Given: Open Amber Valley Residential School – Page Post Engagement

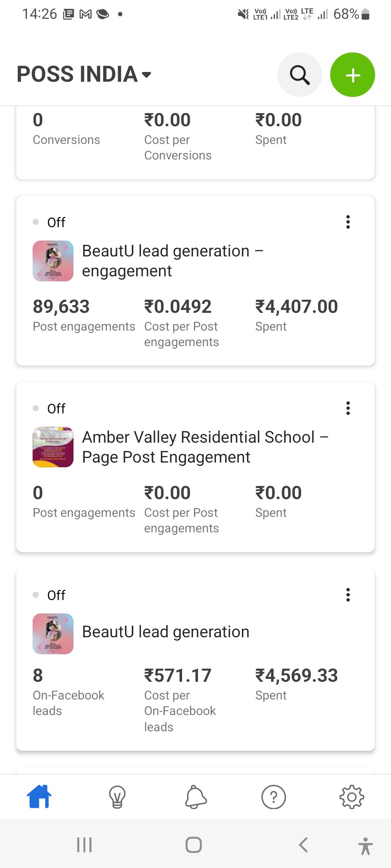Looking at the screenshot, I should click(x=205, y=447).
